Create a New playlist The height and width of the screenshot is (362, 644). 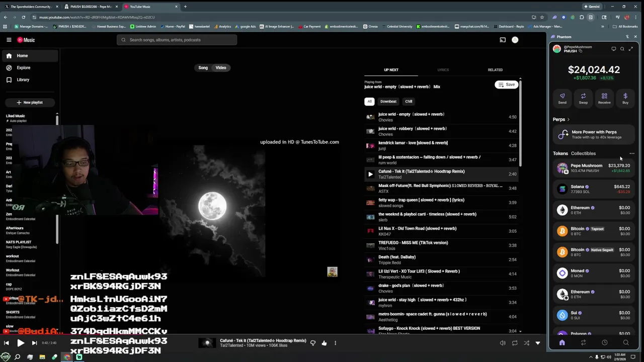pyautogui.click(x=30, y=103)
